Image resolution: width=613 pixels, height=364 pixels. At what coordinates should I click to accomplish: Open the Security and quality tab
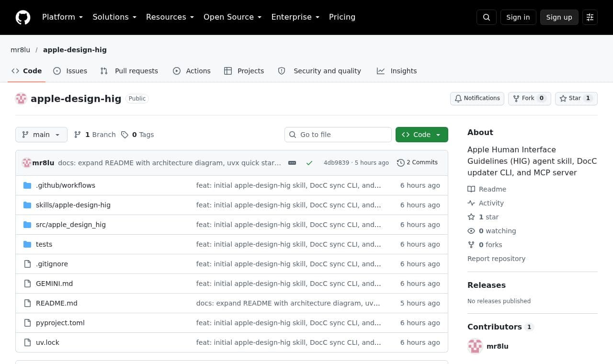[x=319, y=71]
